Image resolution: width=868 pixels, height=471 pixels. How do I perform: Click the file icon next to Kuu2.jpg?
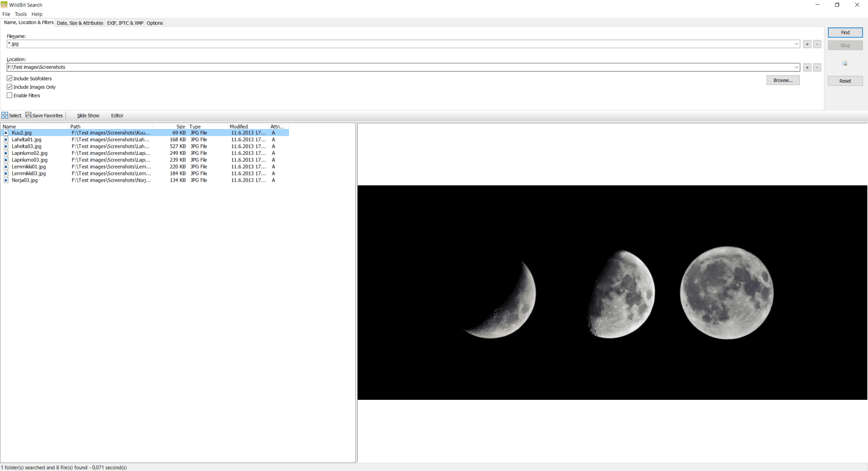(x=6, y=133)
